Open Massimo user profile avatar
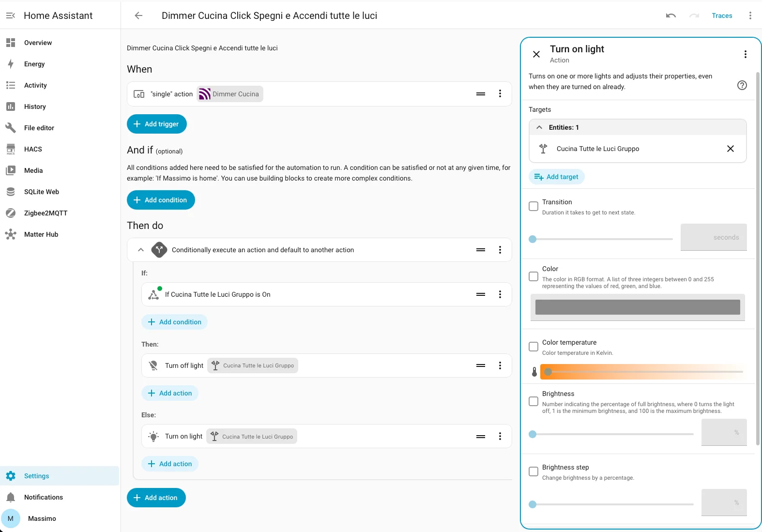 [x=11, y=518]
